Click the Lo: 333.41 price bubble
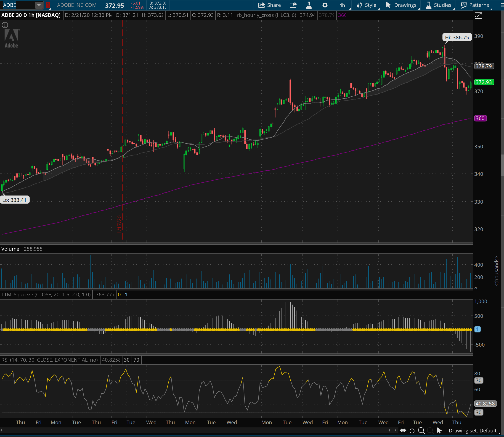Viewport: 504px width, 437px height. pos(14,200)
